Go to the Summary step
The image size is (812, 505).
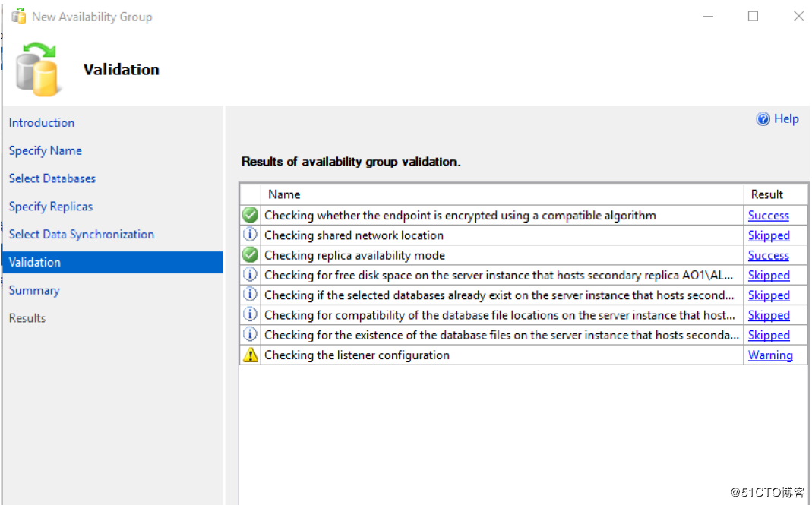click(x=34, y=291)
